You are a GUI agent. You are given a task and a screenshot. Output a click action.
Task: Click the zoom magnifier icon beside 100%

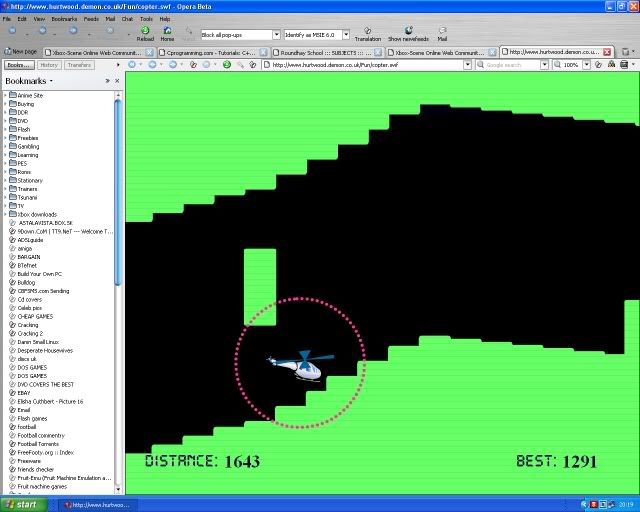tap(557, 65)
